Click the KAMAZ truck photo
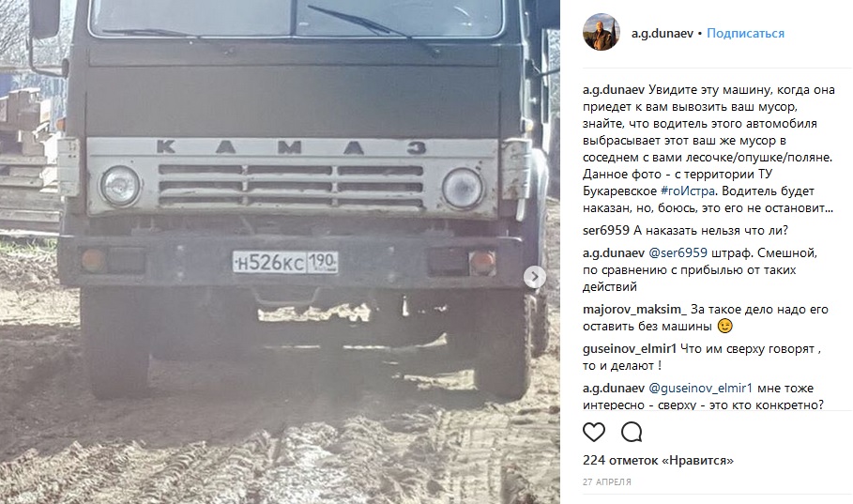 click(x=280, y=252)
